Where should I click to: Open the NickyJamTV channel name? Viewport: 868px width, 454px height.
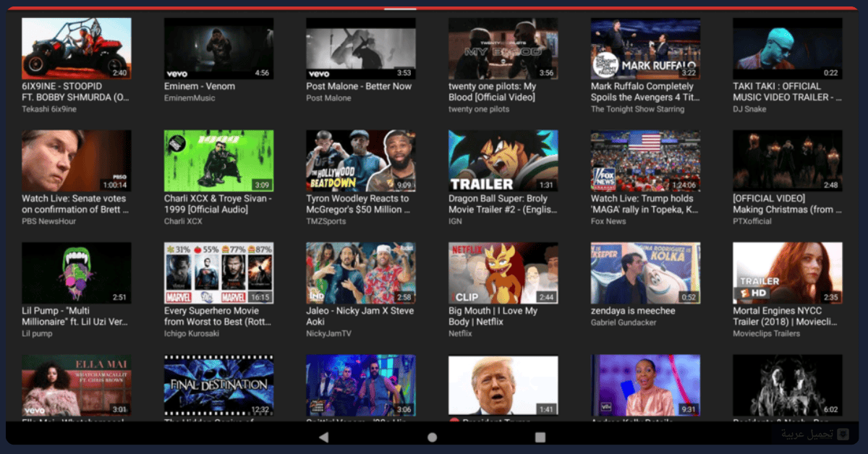tap(328, 333)
